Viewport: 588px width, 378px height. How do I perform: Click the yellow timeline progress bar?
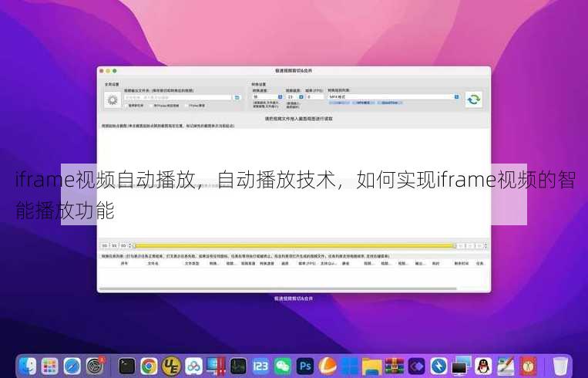click(x=294, y=246)
